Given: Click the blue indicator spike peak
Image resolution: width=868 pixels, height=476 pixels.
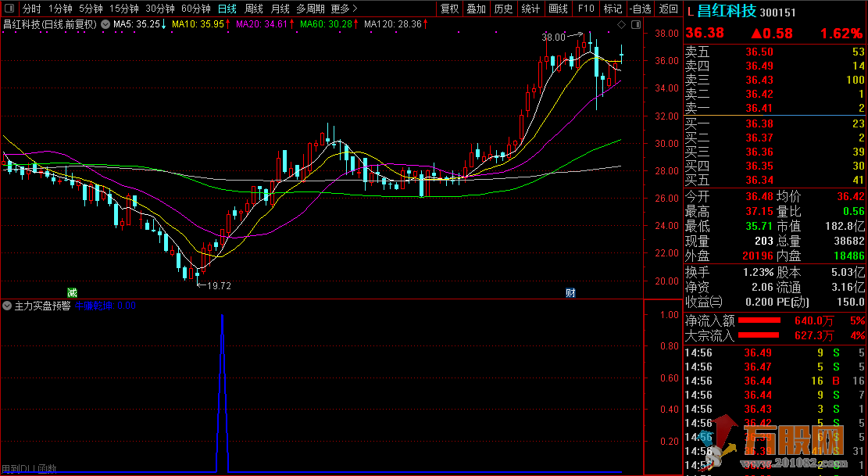Looking at the screenshot, I should click(x=222, y=316).
